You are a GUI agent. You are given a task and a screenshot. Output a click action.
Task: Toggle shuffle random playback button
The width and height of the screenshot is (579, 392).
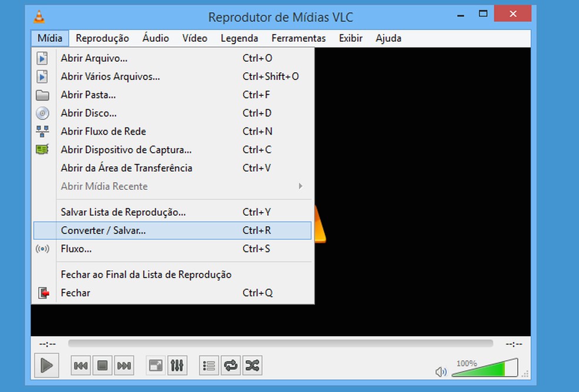point(252,366)
